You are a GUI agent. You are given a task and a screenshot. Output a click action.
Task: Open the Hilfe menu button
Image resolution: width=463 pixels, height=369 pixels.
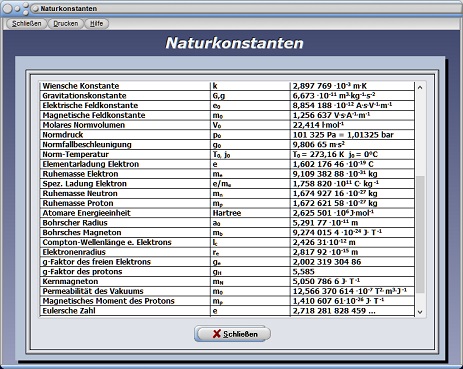coord(97,24)
